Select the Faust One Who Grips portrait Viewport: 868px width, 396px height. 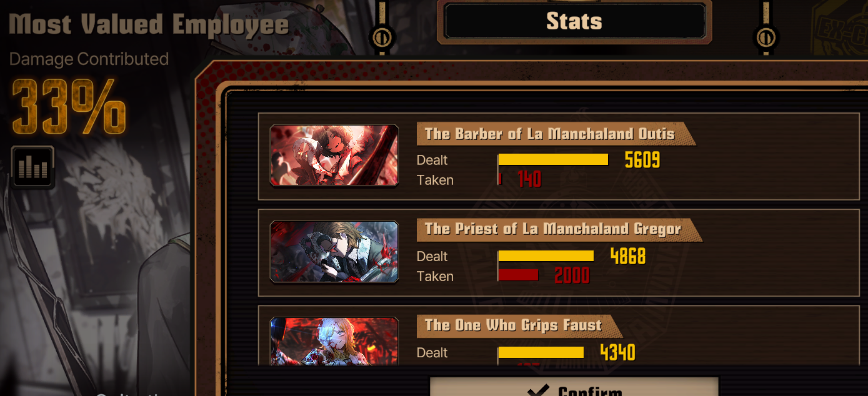click(x=334, y=341)
